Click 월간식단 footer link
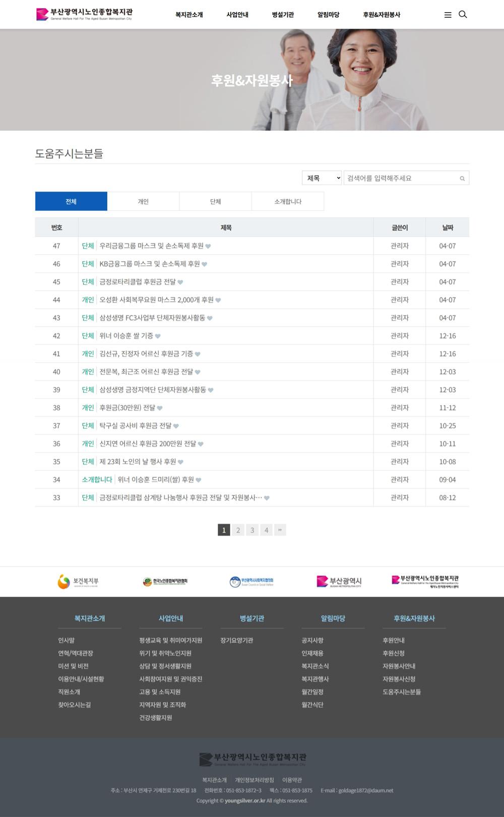 coord(312,705)
